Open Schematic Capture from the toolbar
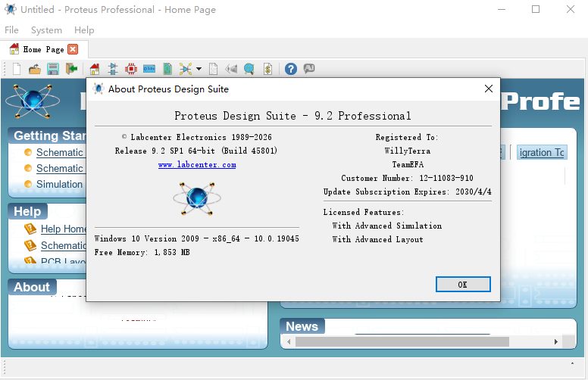The width and height of the screenshot is (588, 380). [113, 69]
